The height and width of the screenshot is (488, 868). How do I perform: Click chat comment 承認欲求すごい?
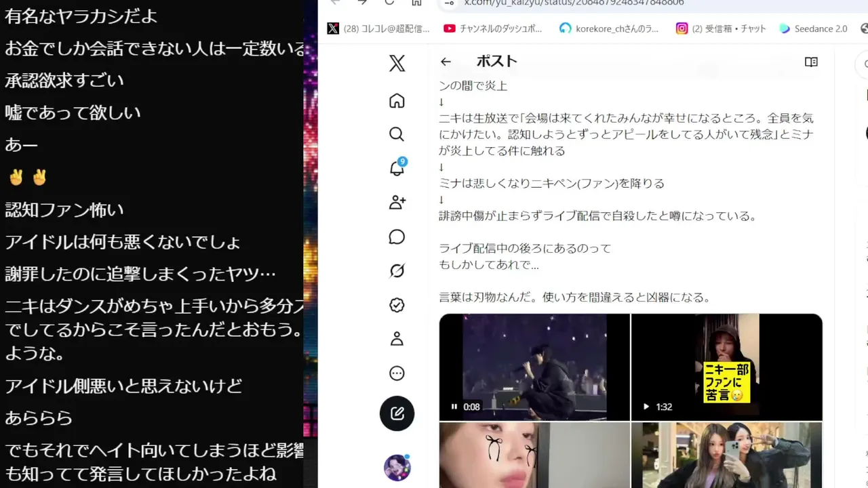click(x=64, y=81)
